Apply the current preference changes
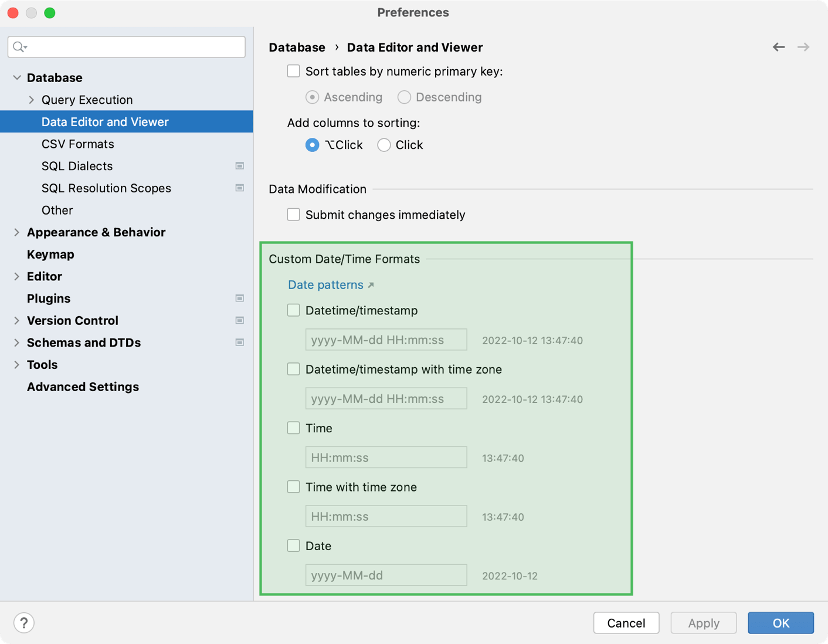 pyautogui.click(x=703, y=622)
